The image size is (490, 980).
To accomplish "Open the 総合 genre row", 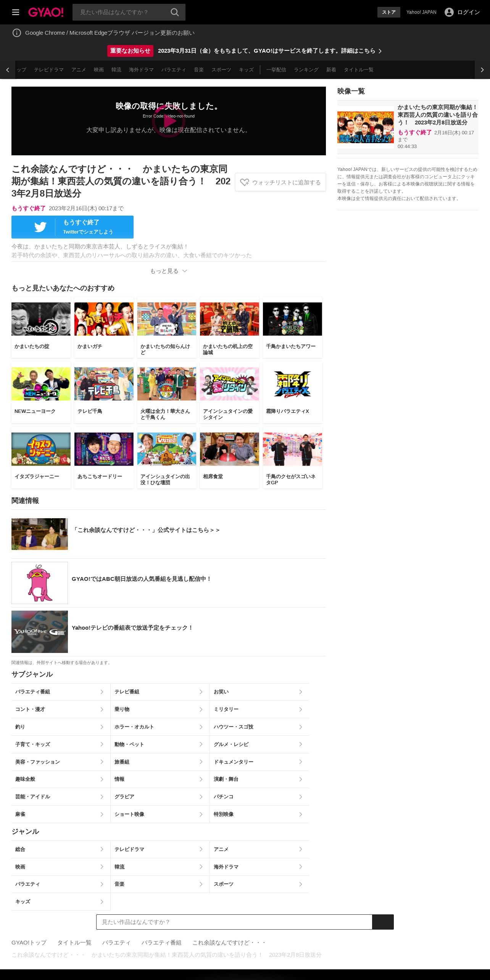I will pos(61,849).
